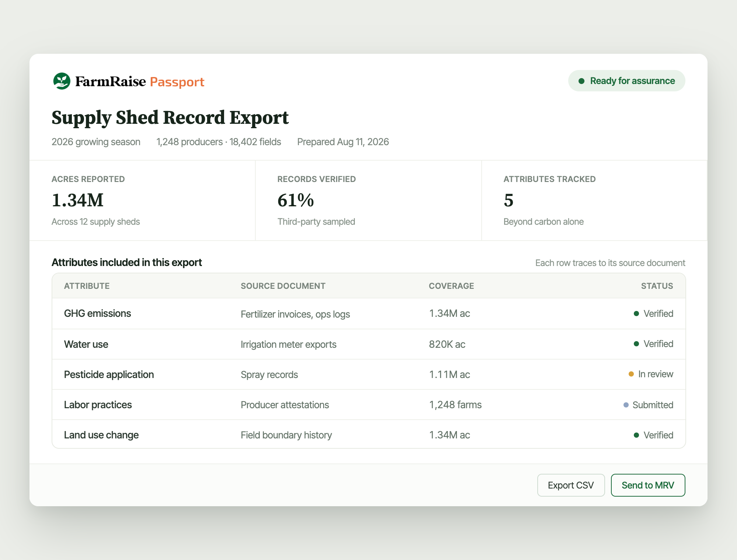Viewport: 737px width, 560px height.
Task: Click the 2026 growing season label
Action: [x=96, y=142]
